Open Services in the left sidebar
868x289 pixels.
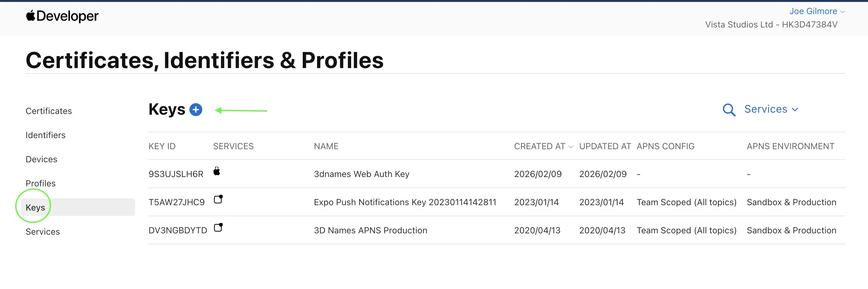[x=42, y=231]
